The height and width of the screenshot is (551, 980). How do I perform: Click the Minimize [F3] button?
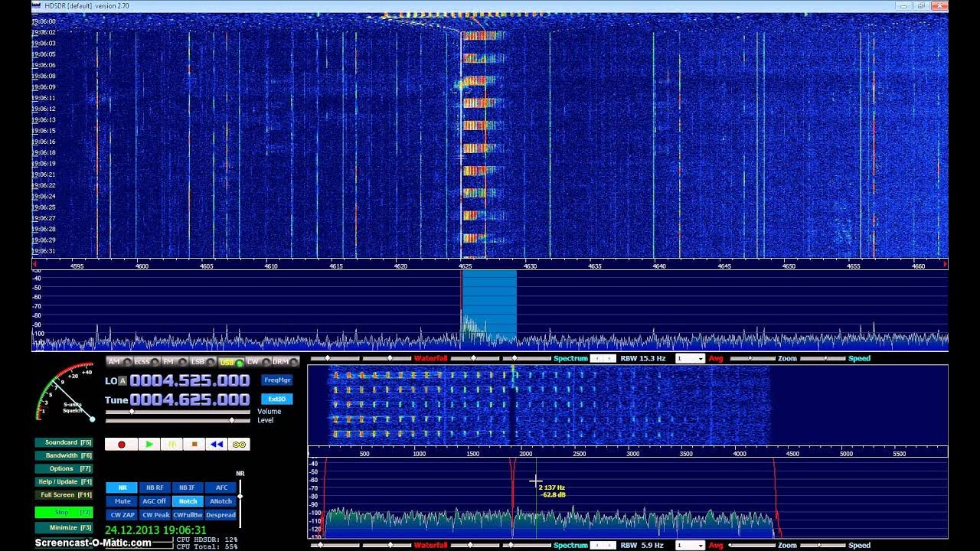64,528
